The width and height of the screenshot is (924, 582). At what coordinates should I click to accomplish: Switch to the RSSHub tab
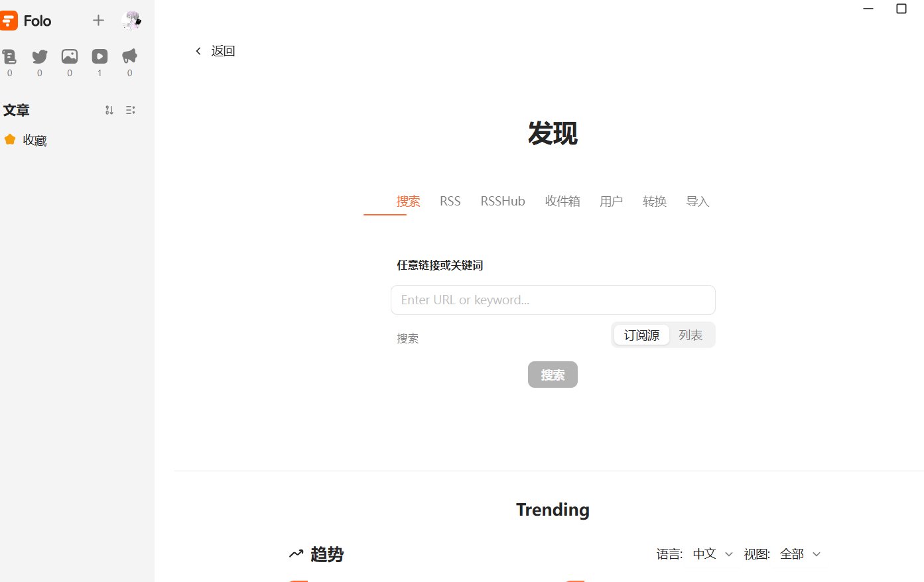pos(503,202)
